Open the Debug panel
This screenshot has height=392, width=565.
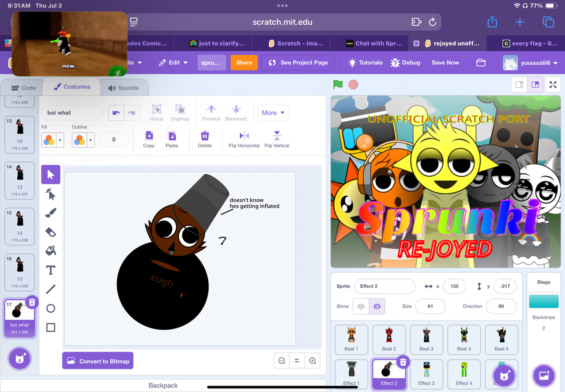pyautogui.click(x=405, y=63)
